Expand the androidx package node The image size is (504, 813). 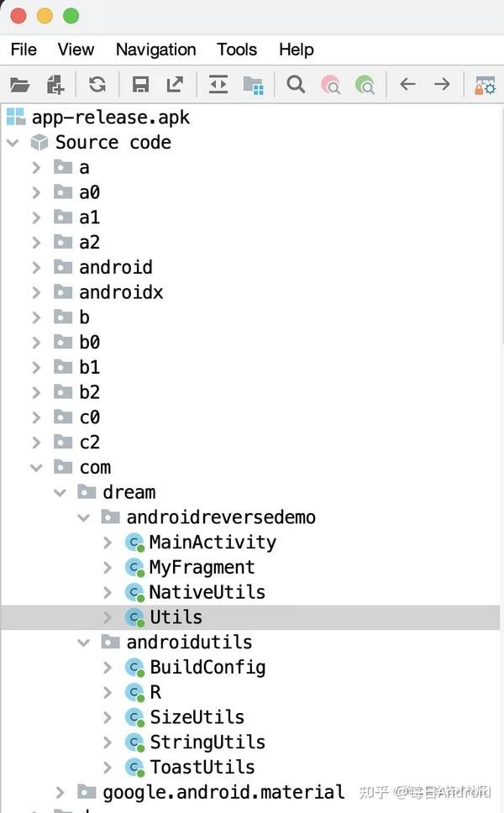coord(35,291)
